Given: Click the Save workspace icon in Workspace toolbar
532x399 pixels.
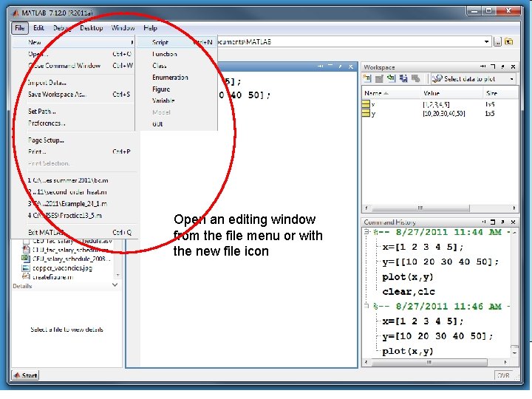Looking at the screenshot, I should [403, 79].
